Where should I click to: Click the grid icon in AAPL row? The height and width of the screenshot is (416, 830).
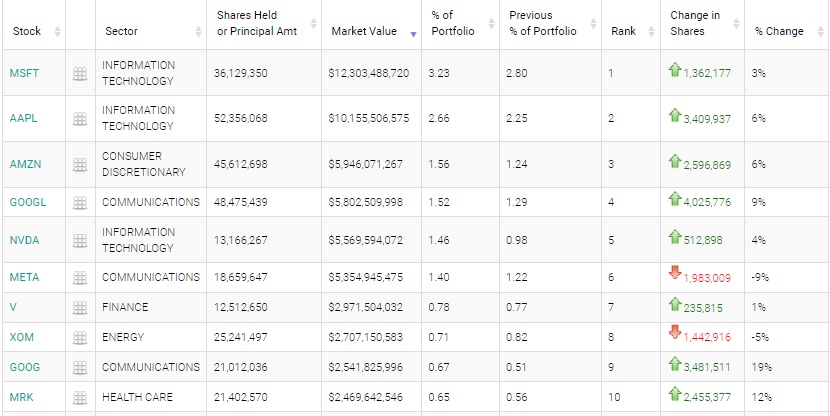click(x=80, y=118)
